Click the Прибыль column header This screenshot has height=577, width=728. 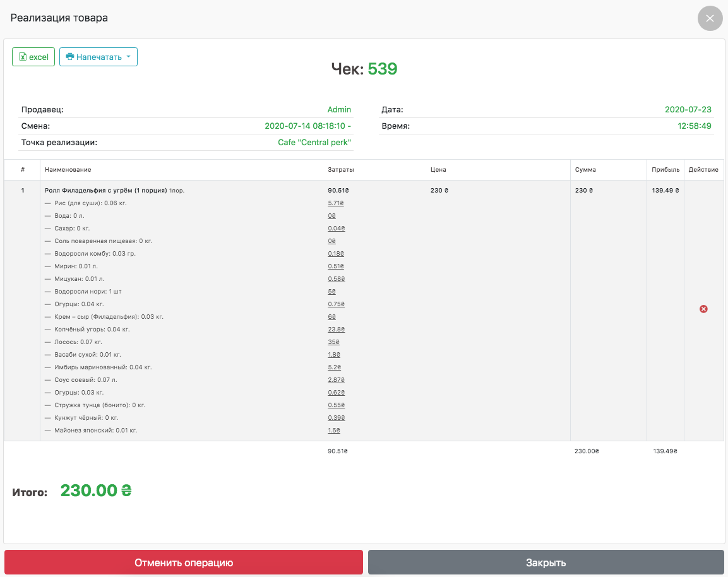coord(665,170)
